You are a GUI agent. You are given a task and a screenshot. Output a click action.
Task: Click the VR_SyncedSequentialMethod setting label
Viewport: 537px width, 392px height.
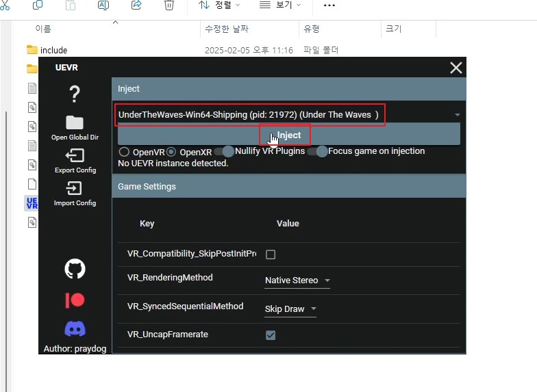[185, 306]
